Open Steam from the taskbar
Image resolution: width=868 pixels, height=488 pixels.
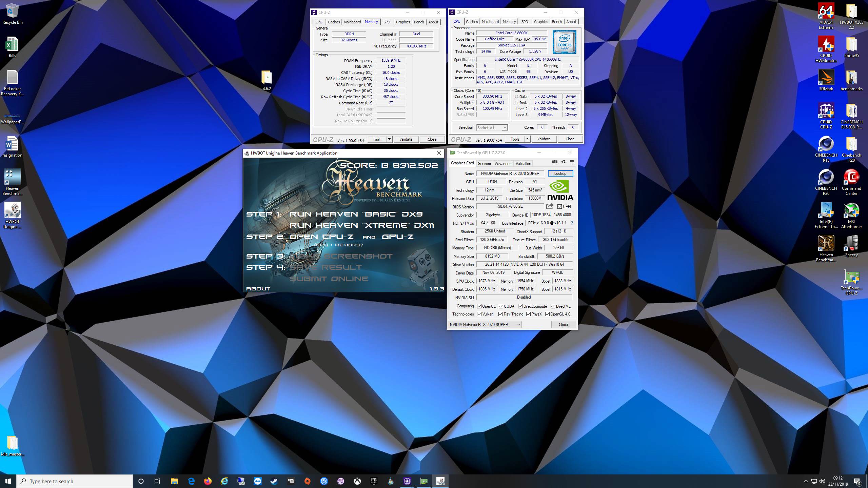[x=274, y=481]
